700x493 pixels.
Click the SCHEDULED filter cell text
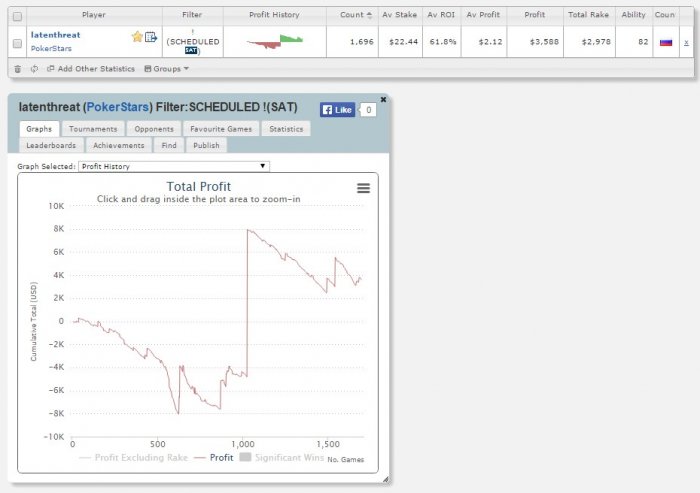pyautogui.click(x=193, y=42)
